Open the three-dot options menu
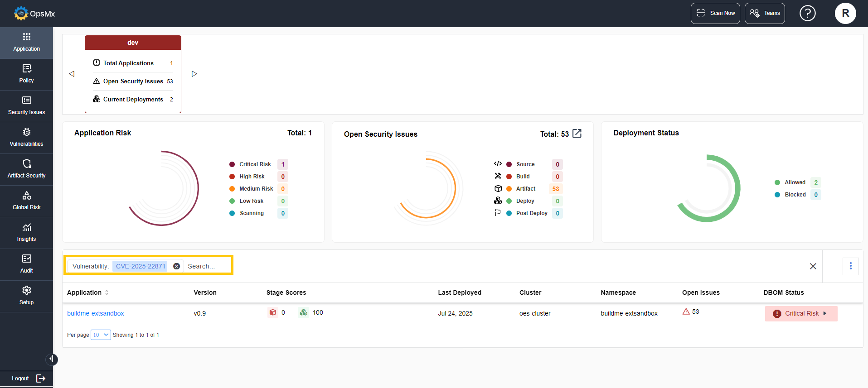 [850, 266]
